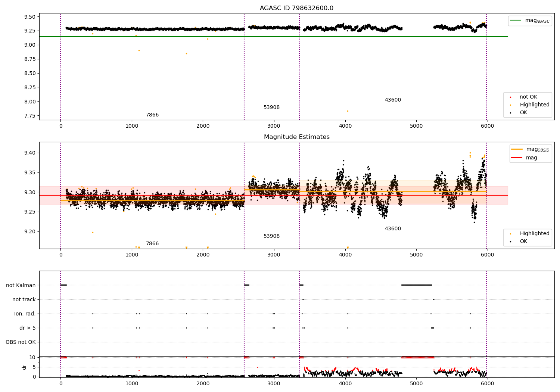The image size is (560, 392).
Task: Click the 'dr > 5' row label
Action: pos(28,328)
